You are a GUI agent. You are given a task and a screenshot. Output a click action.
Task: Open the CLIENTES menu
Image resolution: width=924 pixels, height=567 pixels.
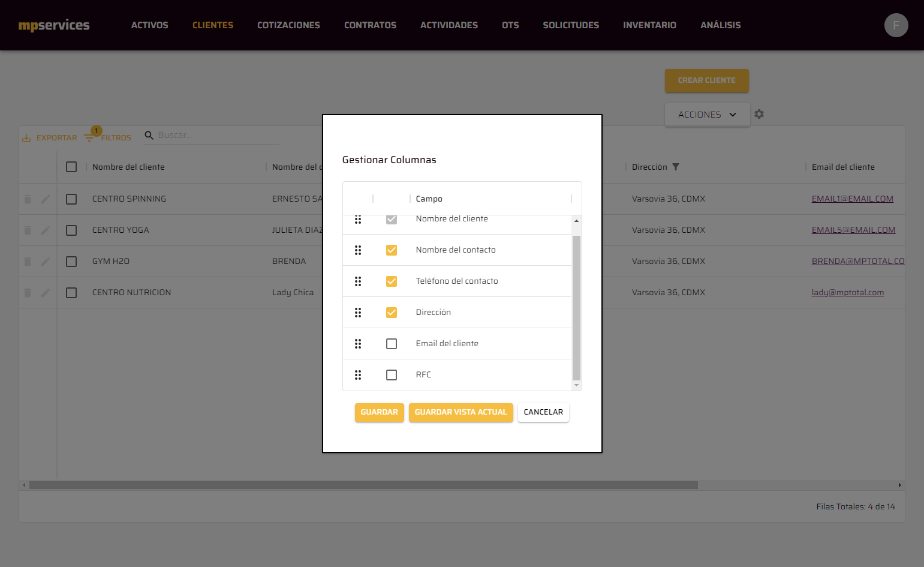coord(213,25)
